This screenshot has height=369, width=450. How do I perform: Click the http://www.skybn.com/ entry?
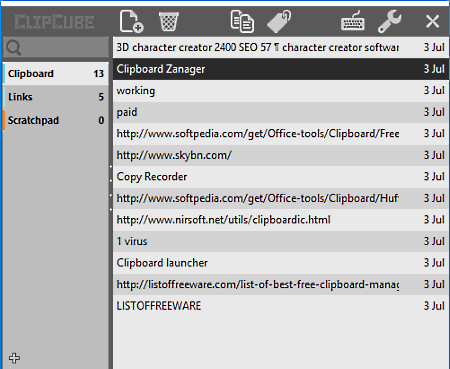coord(281,155)
